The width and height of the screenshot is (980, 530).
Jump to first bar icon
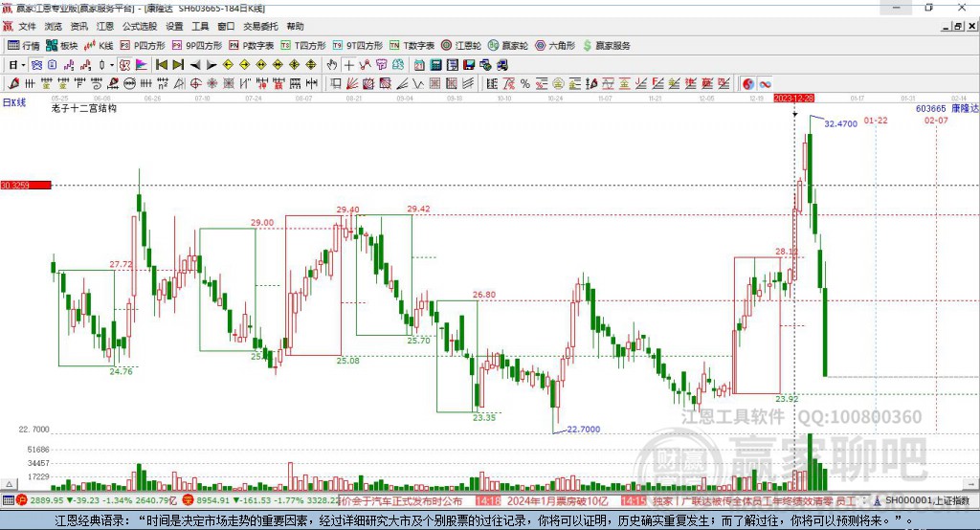161,65
